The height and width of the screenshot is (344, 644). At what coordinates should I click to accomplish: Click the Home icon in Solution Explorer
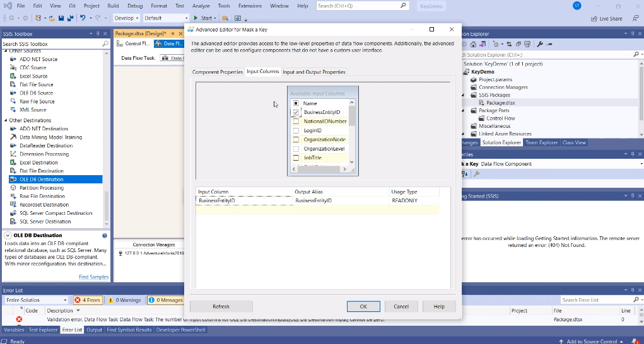[473, 44]
